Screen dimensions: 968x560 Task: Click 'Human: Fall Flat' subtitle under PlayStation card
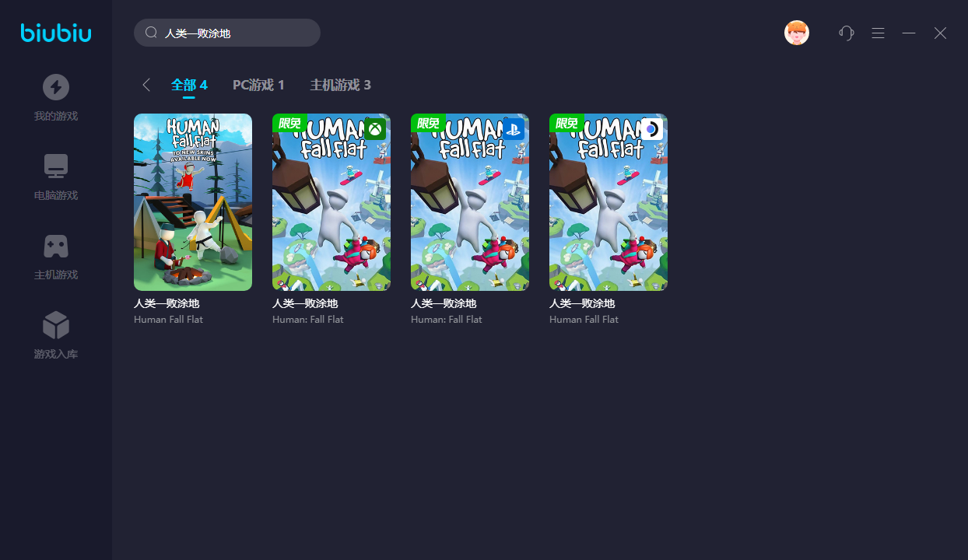447,320
